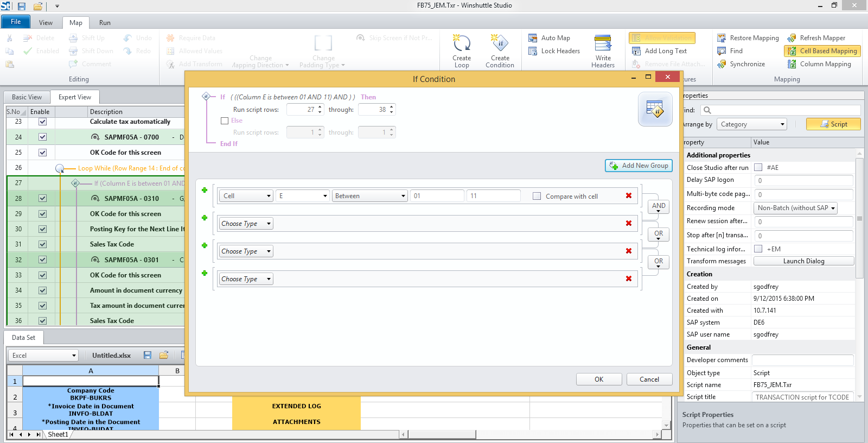The height and width of the screenshot is (443, 868).
Task: Add a condition using the top green plus
Action: point(205,190)
